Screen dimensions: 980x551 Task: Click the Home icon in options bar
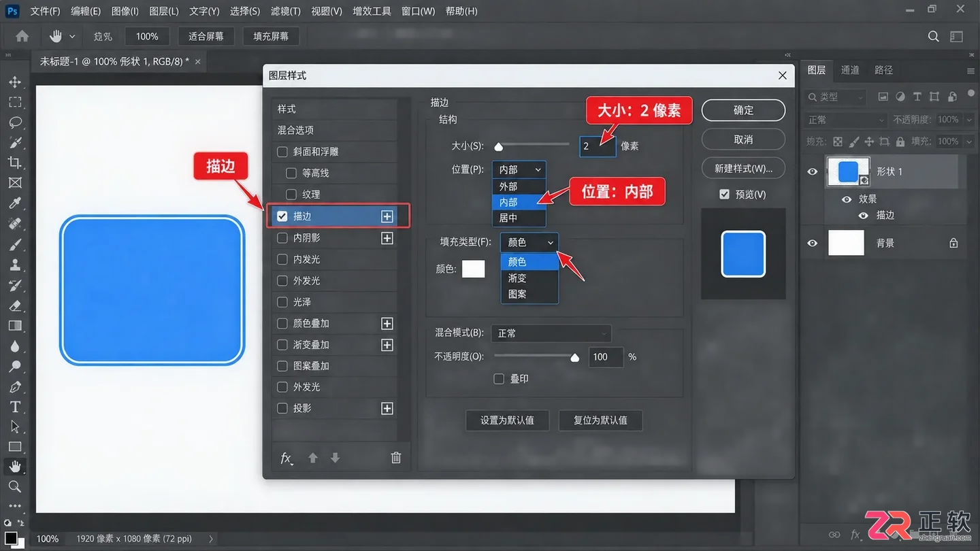pyautogui.click(x=22, y=36)
